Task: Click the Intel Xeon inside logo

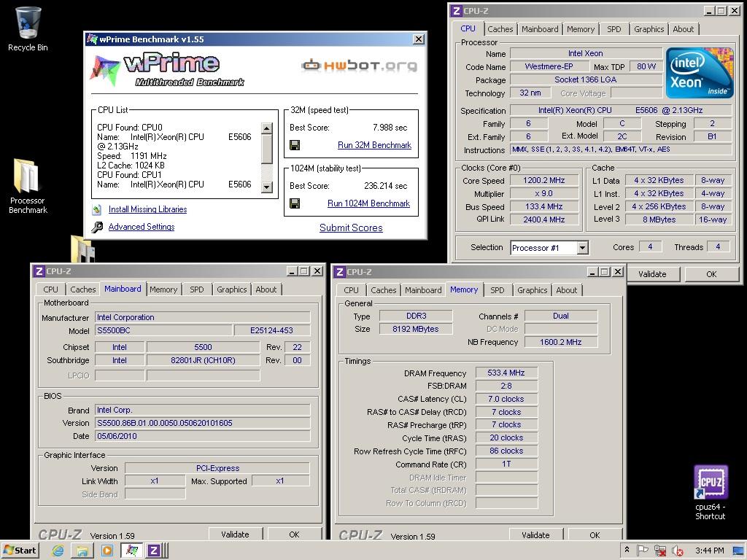Action: coord(700,72)
